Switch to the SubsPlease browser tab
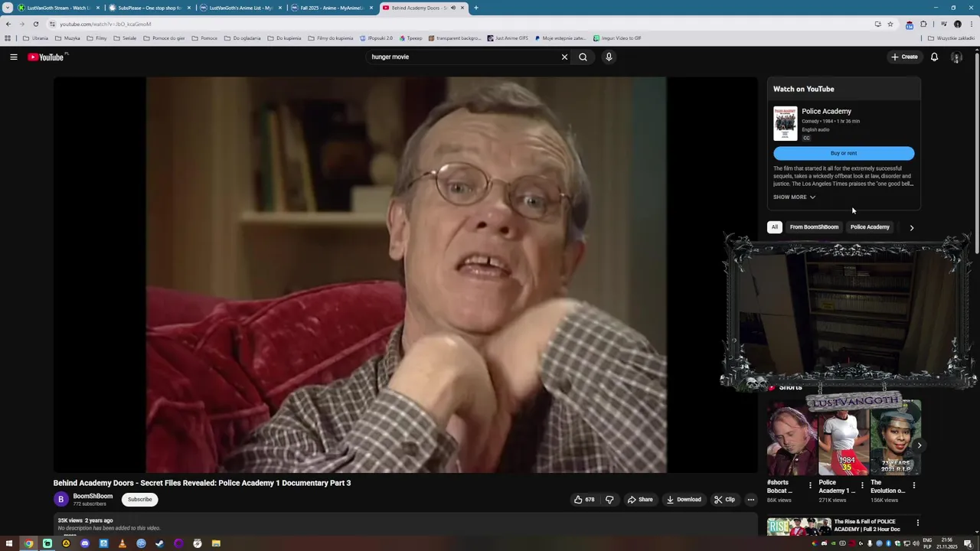980x551 pixels. click(x=149, y=8)
